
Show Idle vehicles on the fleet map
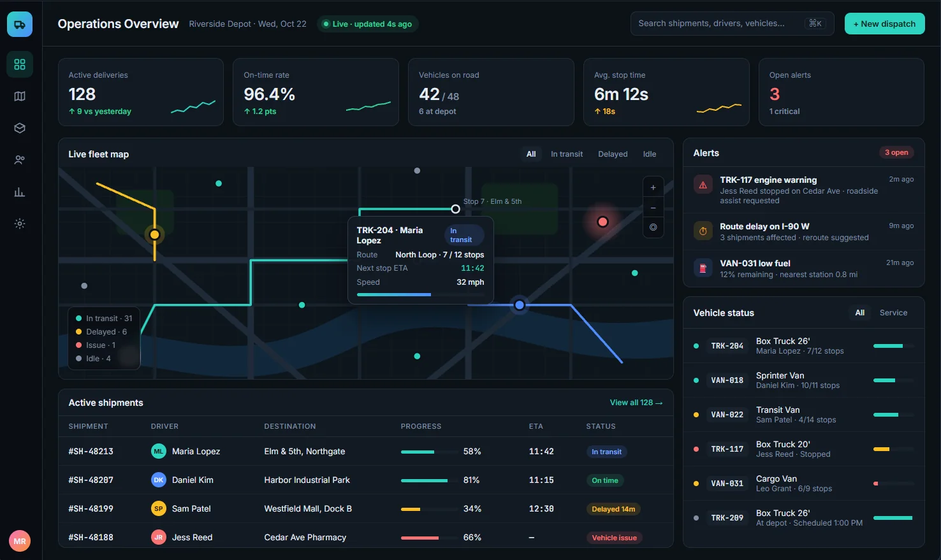tap(650, 154)
